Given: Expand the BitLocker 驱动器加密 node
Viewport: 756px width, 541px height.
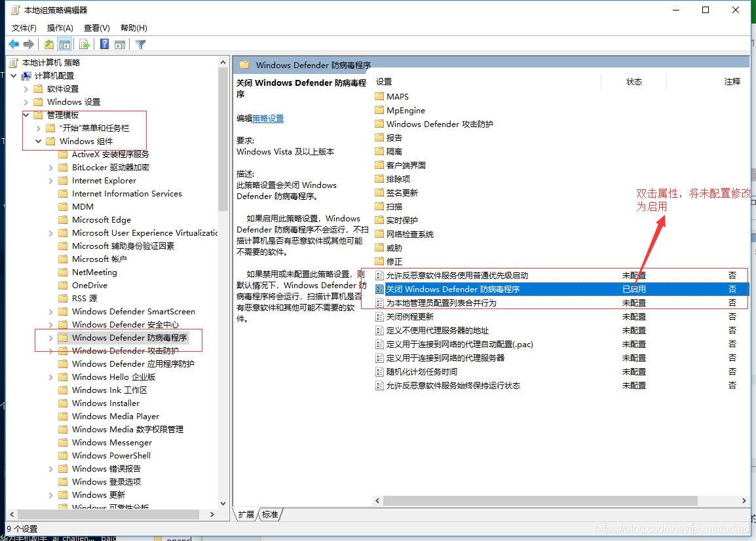Looking at the screenshot, I should coord(51,167).
